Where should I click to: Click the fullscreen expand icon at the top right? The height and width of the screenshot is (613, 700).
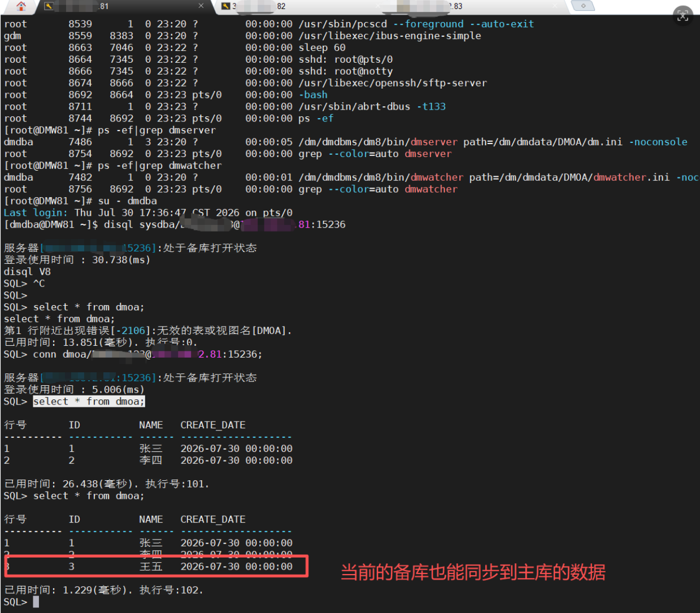click(x=683, y=16)
